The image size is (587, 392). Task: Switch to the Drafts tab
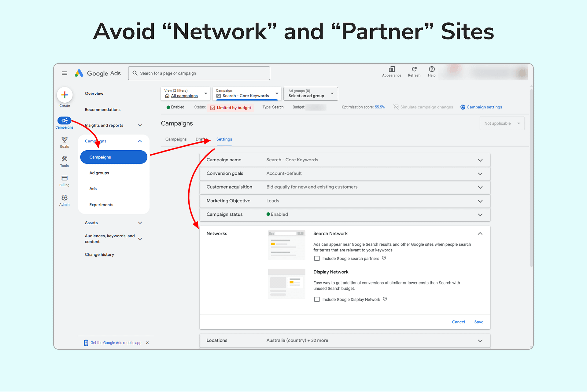(x=201, y=139)
